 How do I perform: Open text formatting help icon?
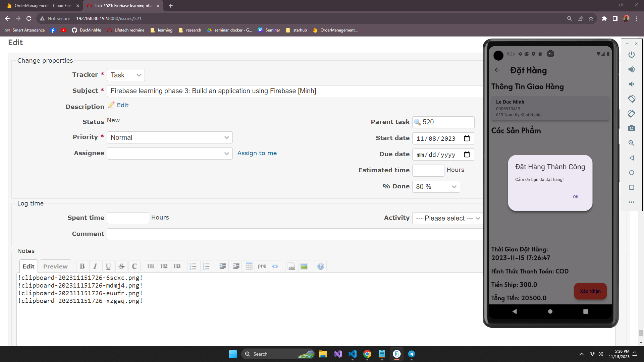click(x=321, y=266)
